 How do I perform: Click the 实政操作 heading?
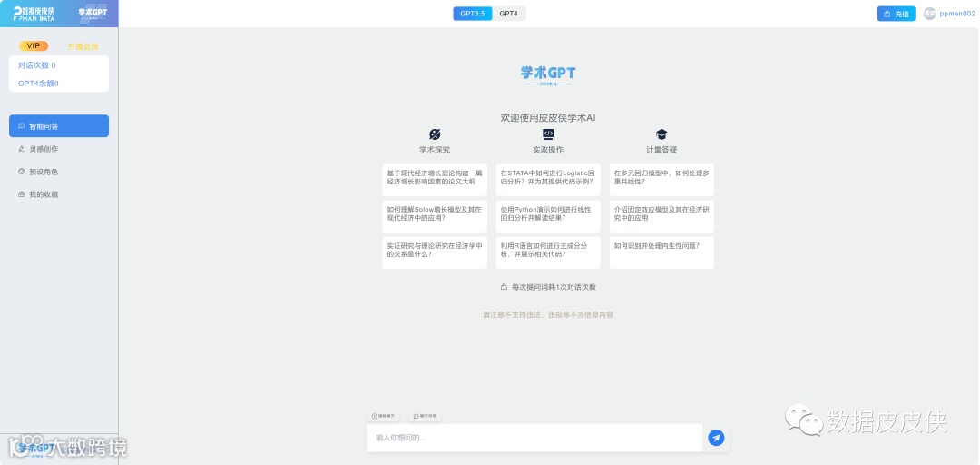(x=548, y=150)
